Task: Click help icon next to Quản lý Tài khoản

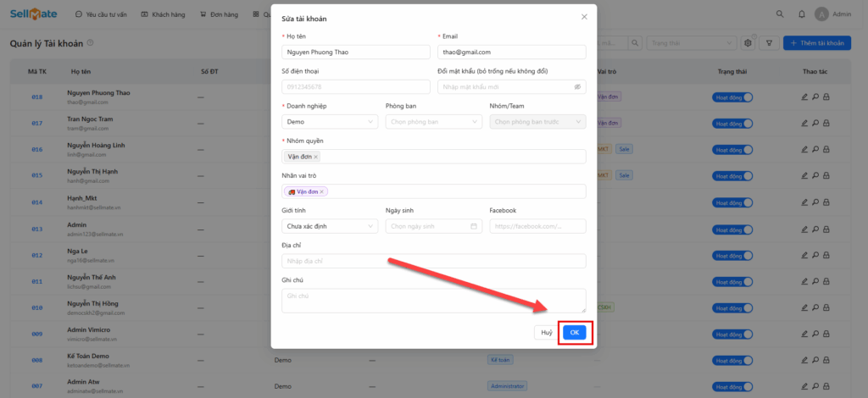Action: [90, 42]
